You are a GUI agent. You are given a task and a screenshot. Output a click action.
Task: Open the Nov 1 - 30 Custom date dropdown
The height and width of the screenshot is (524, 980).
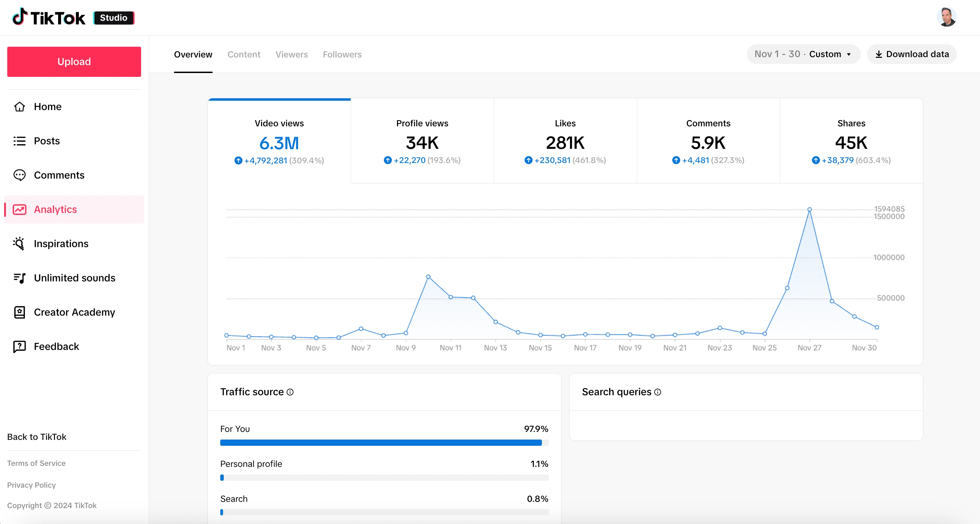click(804, 54)
